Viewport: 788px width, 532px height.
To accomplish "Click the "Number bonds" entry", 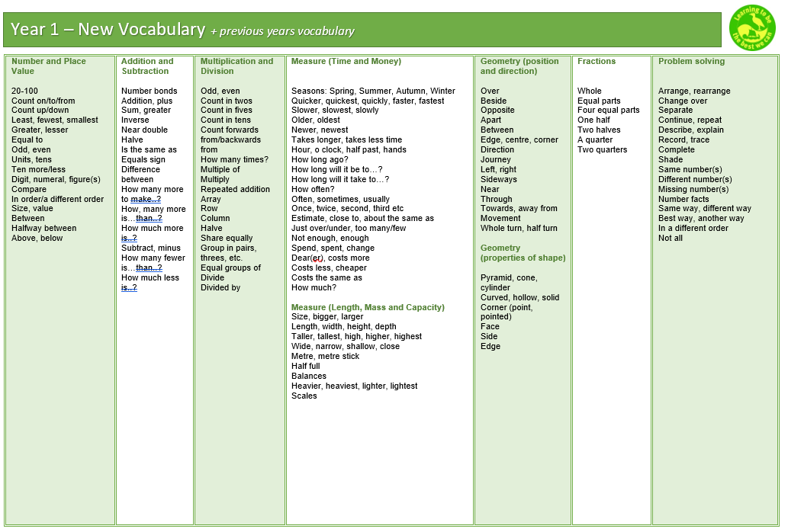I will (x=149, y=91).
